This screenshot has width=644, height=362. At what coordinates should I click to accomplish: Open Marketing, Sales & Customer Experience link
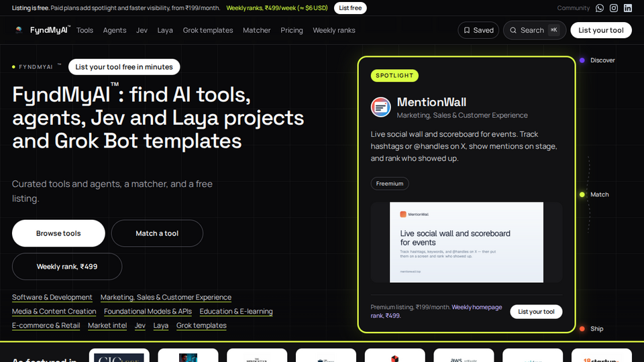[166, 297]
